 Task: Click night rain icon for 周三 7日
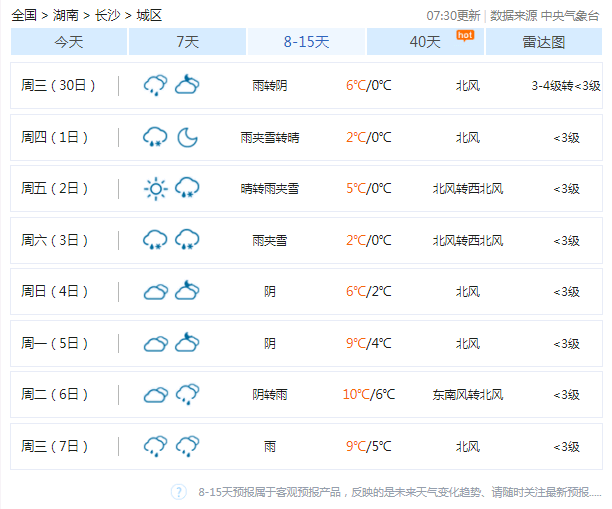pyautogui.click(x=187, y=446)
